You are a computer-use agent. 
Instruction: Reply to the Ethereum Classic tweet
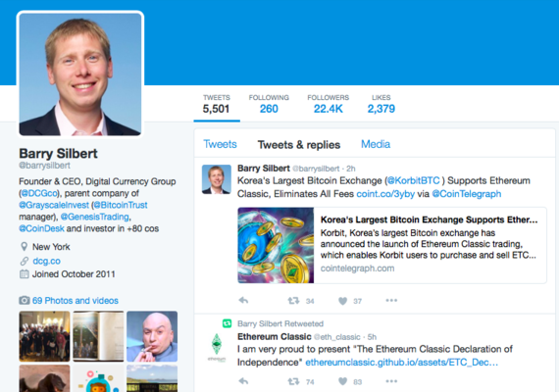[243, 381]
